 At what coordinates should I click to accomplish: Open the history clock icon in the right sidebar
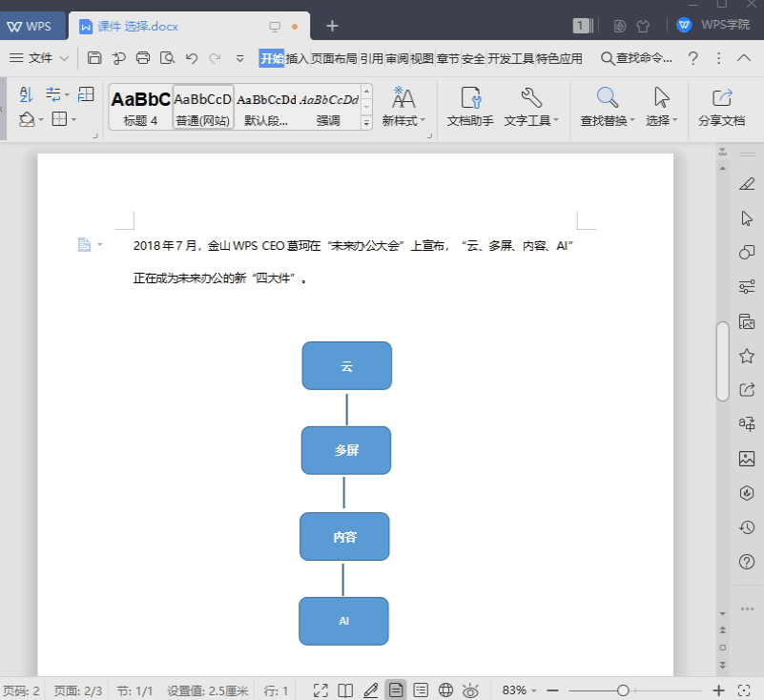pos(747,527)
